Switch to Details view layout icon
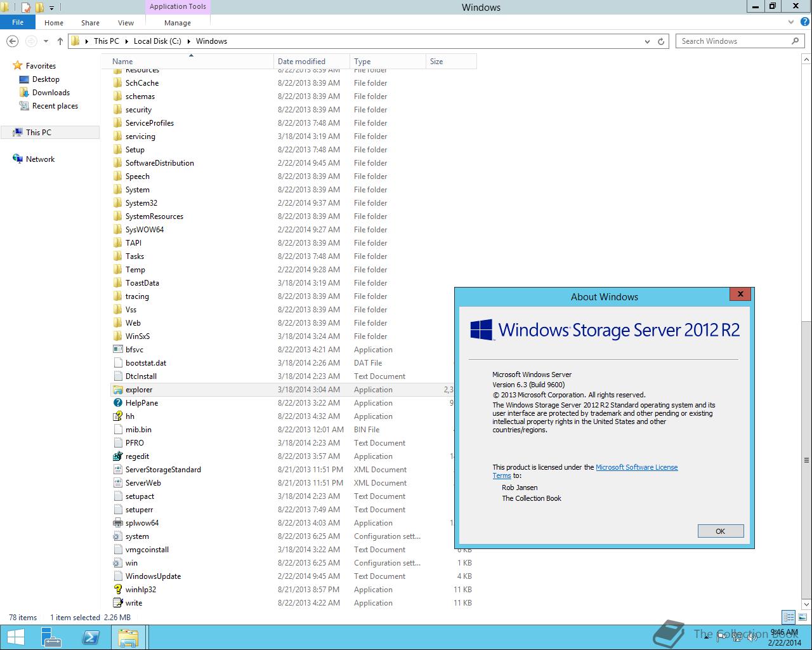Screen dimensions: 812x650 pos(789,617)
